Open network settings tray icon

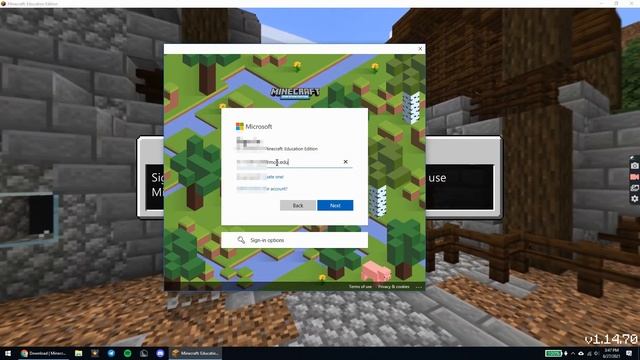click(589, 353)
